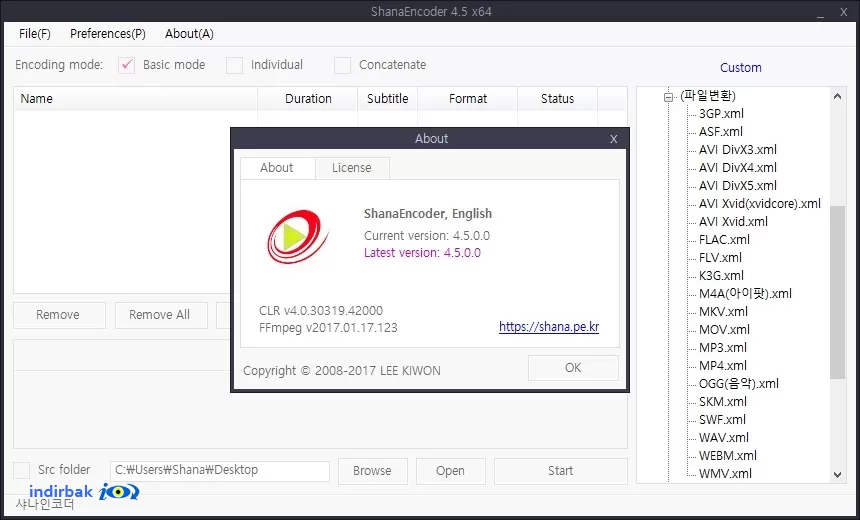
Task: Select the AVI DivX5.xml preset
Action: pos(738,186)
